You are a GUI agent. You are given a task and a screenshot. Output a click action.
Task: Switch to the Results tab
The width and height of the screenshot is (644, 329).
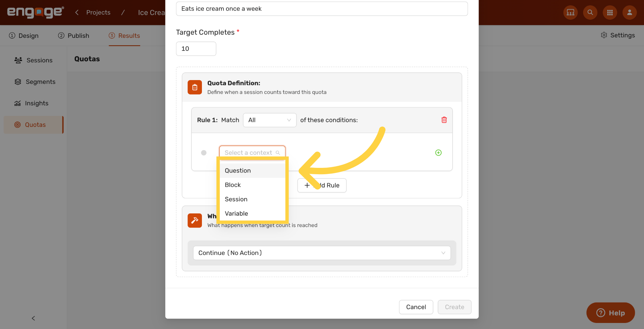pyautogui.click(x=124, y=36)
